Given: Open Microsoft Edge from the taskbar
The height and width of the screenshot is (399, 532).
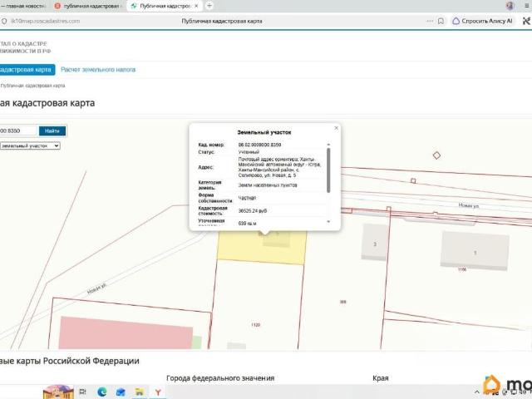Looking at the screenshot, I should (x=101, y=392).
